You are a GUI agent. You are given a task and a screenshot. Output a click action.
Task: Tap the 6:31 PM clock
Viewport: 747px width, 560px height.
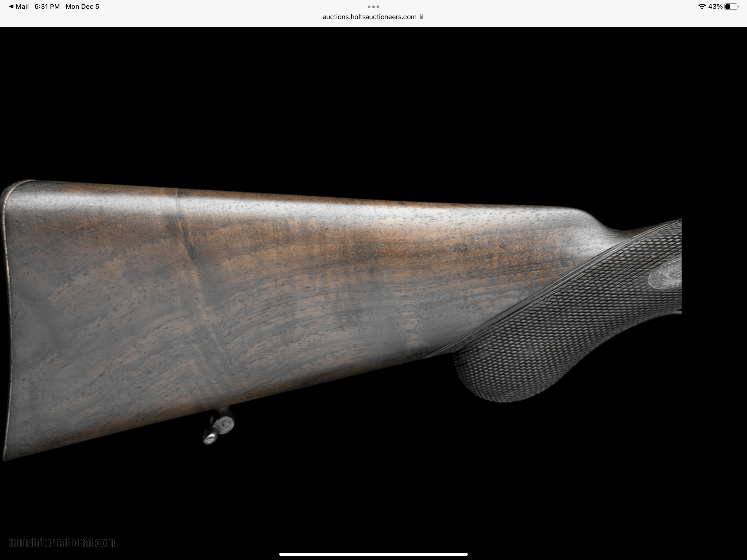(47, 6)
